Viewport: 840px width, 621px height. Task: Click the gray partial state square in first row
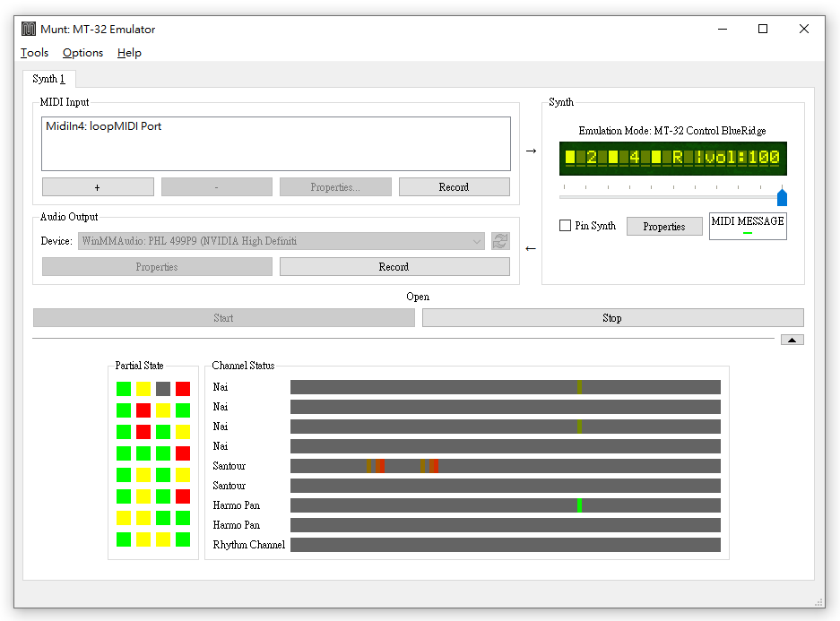tap(163, 389)
